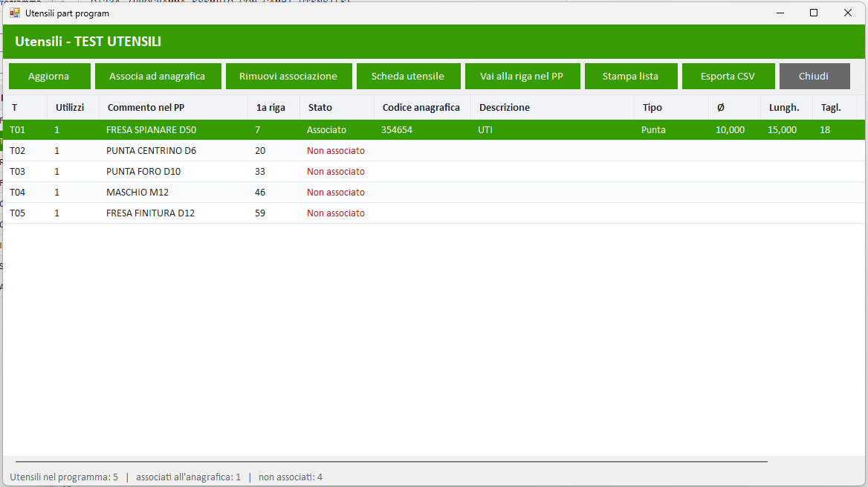
Task: Export list with Esporta CSV
Action: [728, 76]
